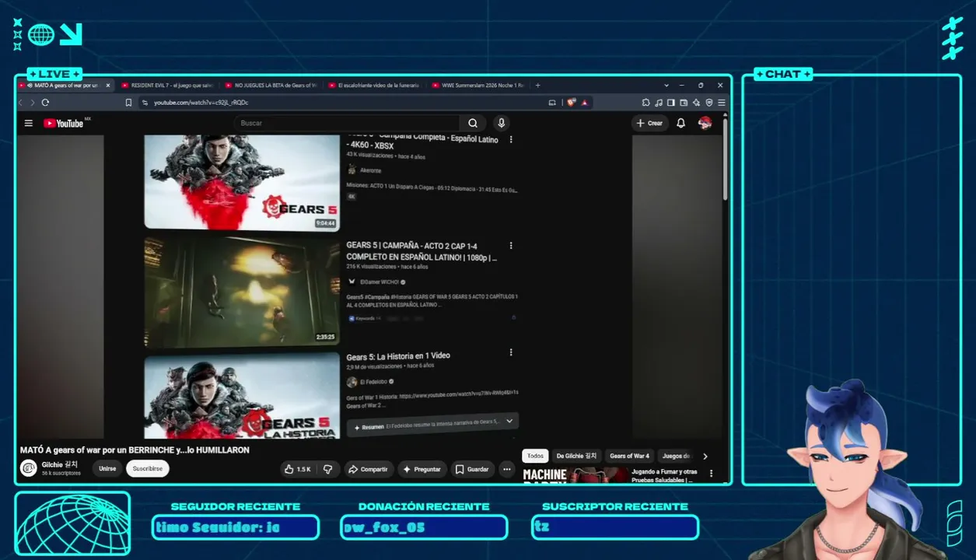Image resolution: width=976 pixels, height=560 pixels.
Task: Open Gears 5: La Historia en 1 Video title
Action: pos(398,355)
